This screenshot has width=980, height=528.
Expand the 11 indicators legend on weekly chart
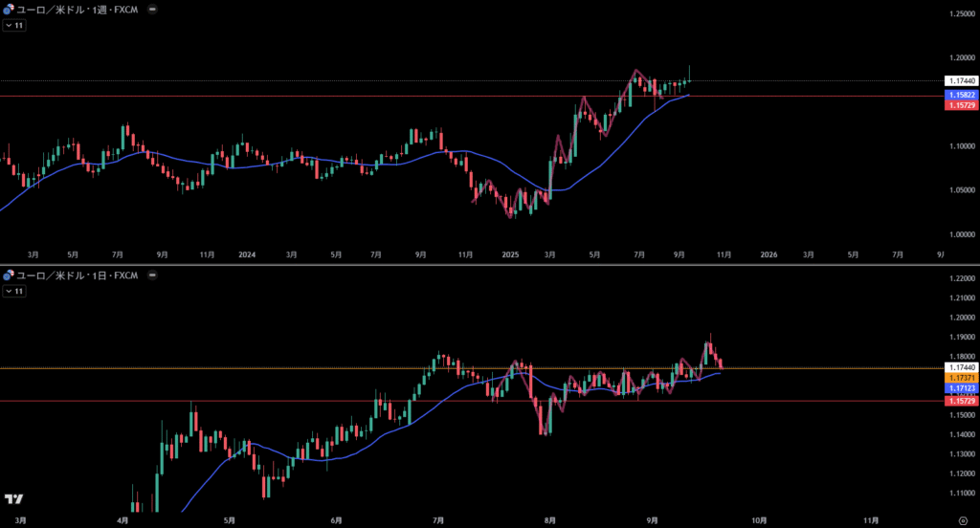coord(14,26)
